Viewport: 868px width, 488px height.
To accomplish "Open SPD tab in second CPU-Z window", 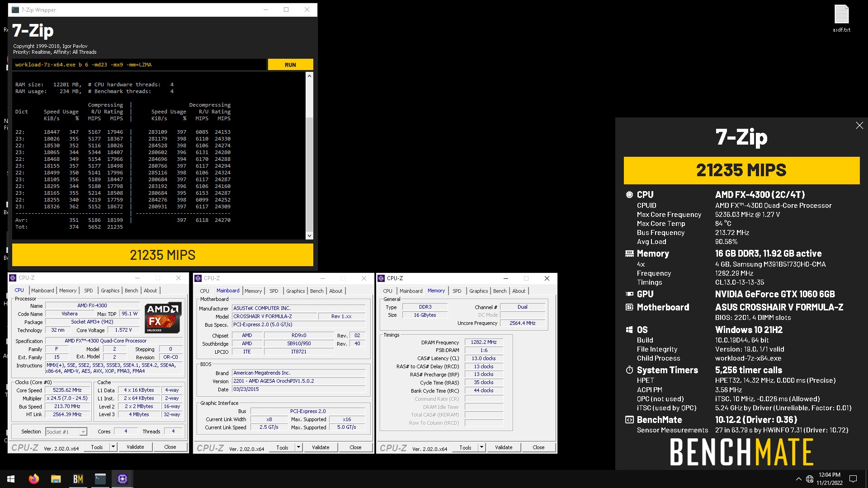I will pyautogui.click(x=274, y=291).
